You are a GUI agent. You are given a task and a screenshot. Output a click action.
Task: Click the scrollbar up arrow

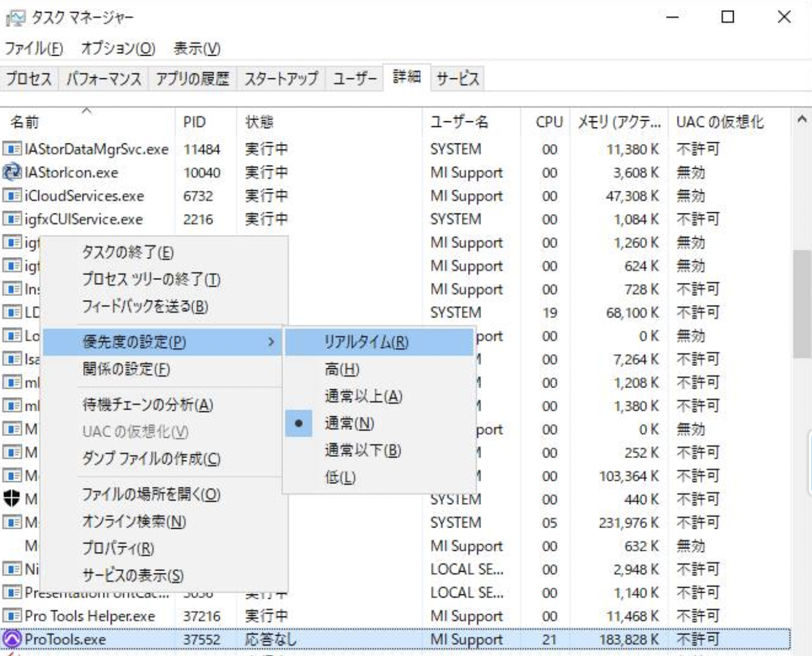pos(802,119)
